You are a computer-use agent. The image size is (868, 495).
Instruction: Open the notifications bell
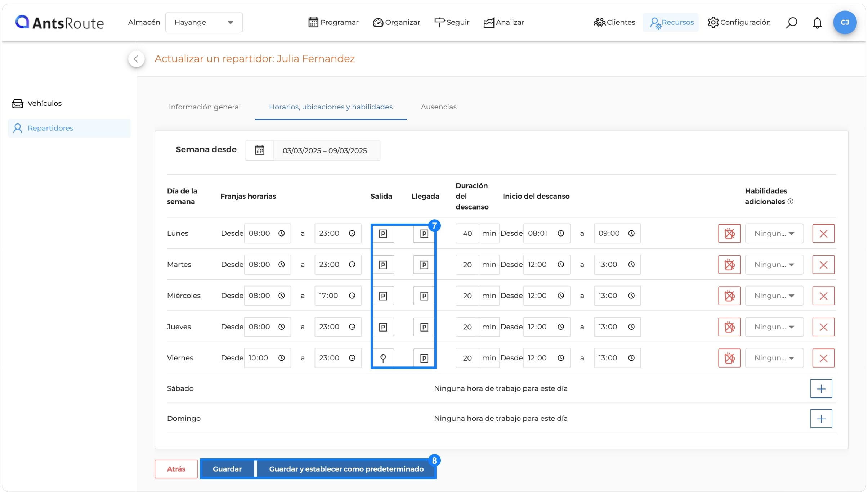[817, 23]
